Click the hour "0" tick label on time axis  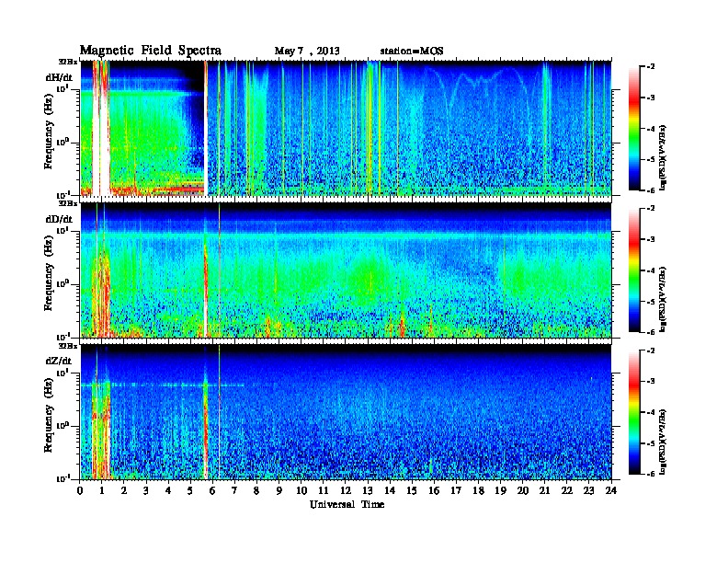click(x=80, y=491)
